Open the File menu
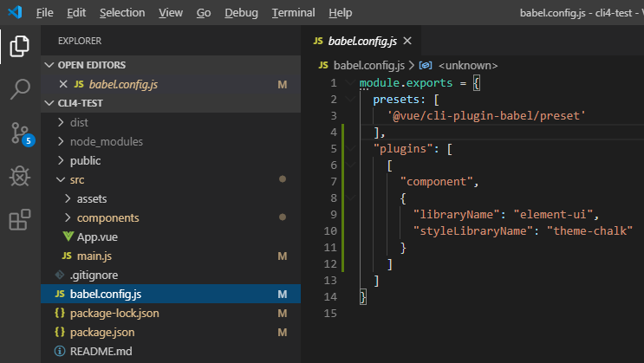The image size is (644, 363). 44,13
